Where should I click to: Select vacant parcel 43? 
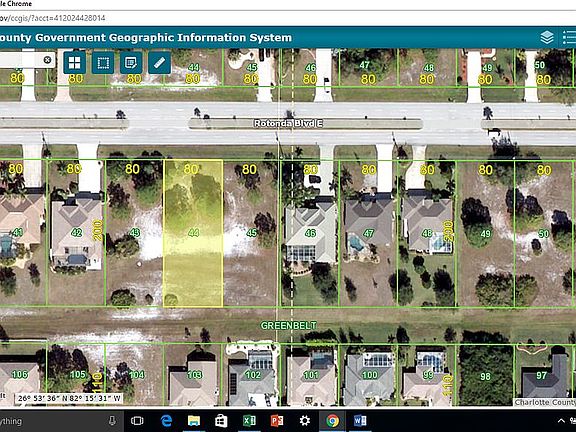[135, 233]
